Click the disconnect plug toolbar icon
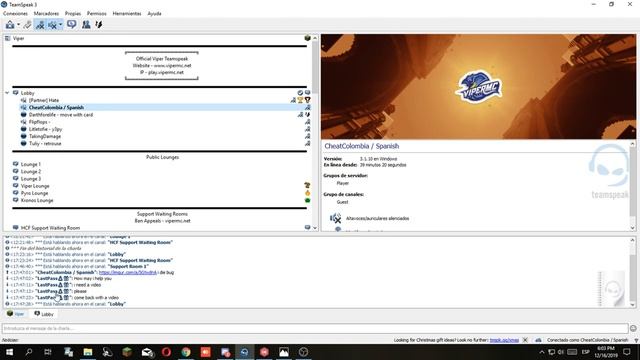The height and width of the screenshot is (360, 640). click(27, 25)
